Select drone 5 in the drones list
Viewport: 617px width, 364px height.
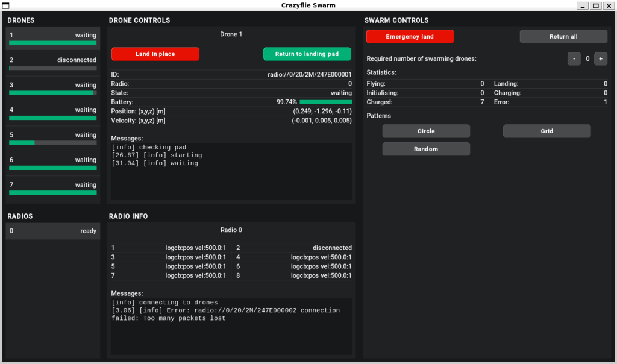[x=53, y=138]
